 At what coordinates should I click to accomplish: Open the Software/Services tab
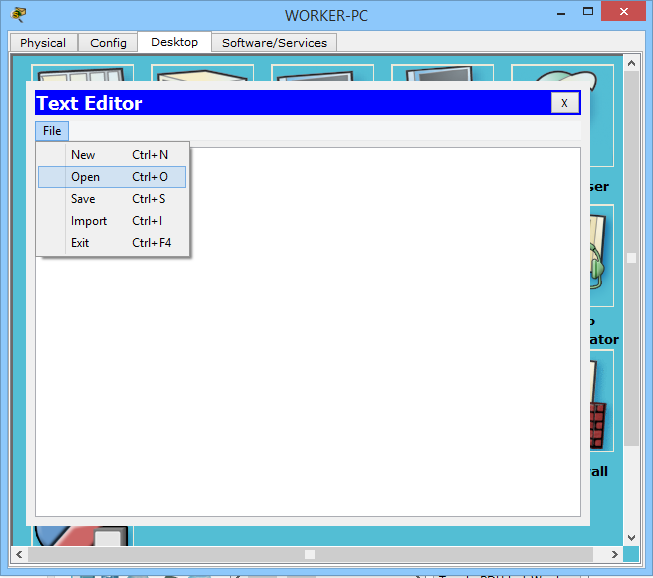274,43
